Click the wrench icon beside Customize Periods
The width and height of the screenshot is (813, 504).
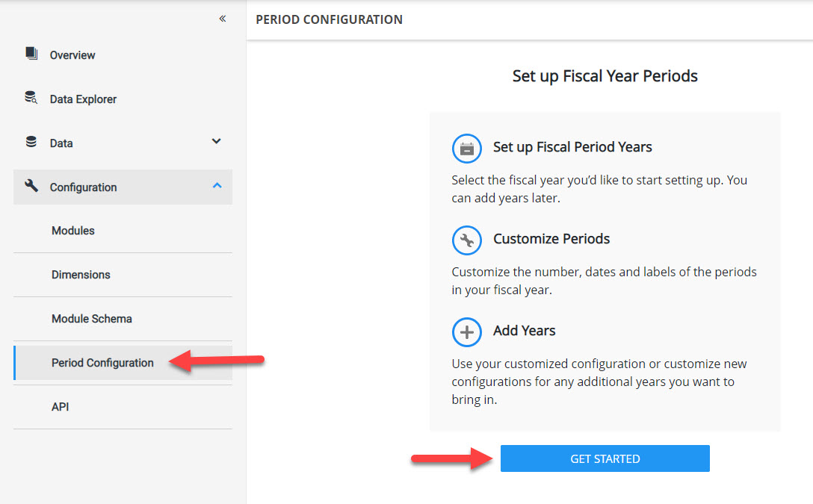pos(467,240)
